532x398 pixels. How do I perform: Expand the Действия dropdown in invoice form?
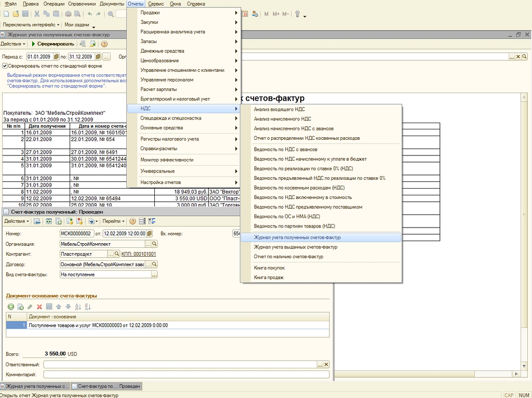[x=16, y=221]
